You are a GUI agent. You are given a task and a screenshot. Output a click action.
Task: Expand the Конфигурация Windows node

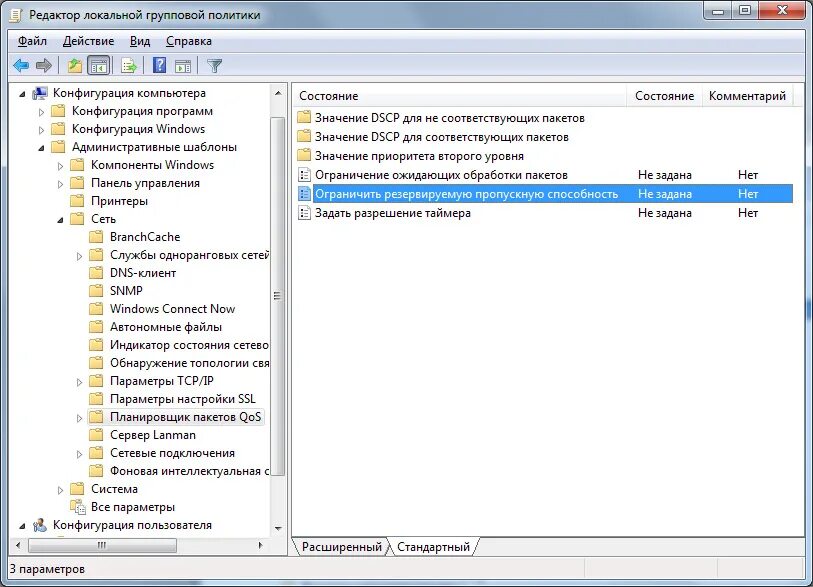[41, 130]
